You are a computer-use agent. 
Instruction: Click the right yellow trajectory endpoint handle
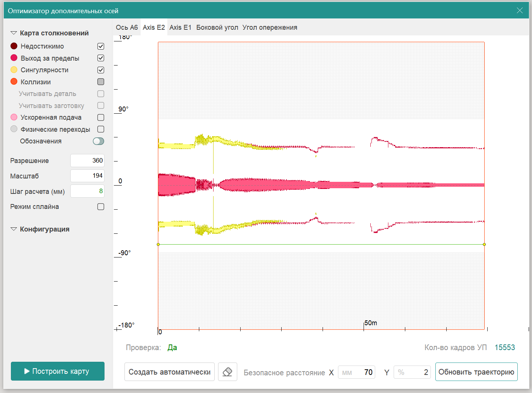click(x=484, y=244)
